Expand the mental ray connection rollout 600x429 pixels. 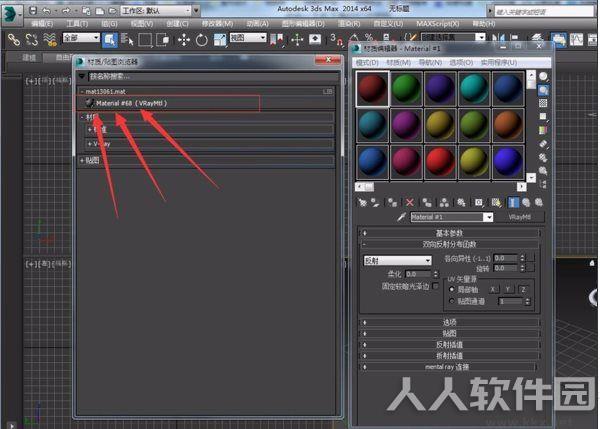pyautogui.click(x=450, y=367)
